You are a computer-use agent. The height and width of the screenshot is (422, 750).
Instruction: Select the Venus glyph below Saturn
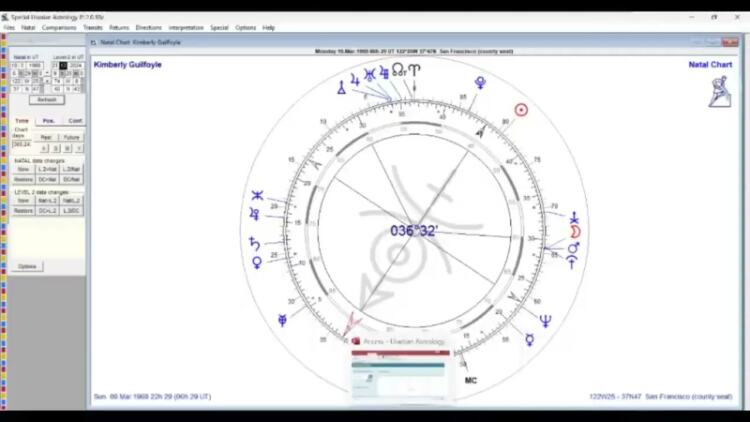point(257,262)
